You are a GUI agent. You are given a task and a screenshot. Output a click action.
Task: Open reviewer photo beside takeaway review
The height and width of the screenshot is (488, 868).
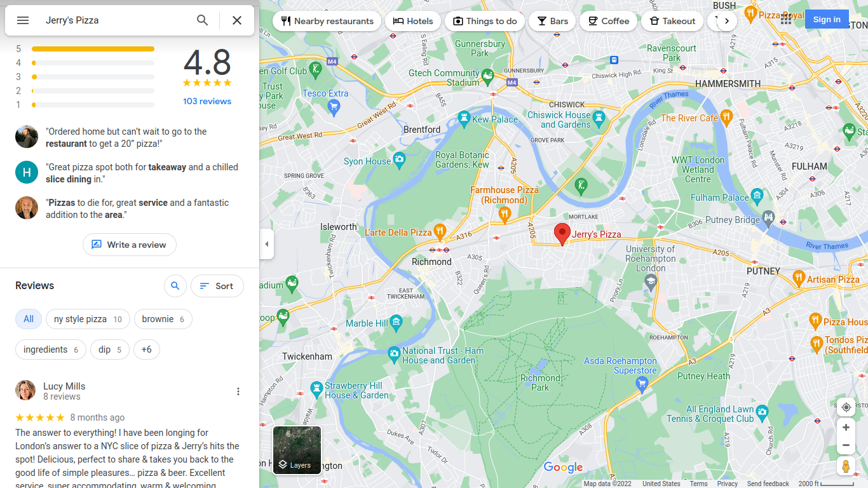[x=27, y=172]
